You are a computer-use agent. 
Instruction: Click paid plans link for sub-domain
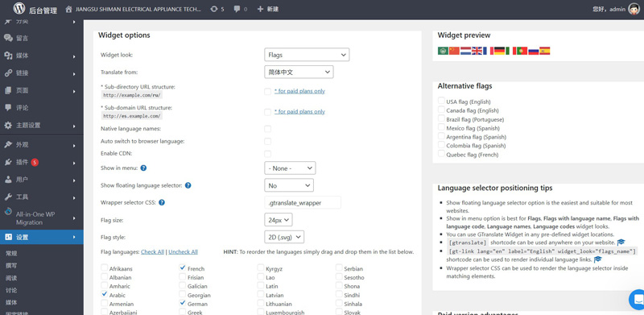(x=299, y=112)
